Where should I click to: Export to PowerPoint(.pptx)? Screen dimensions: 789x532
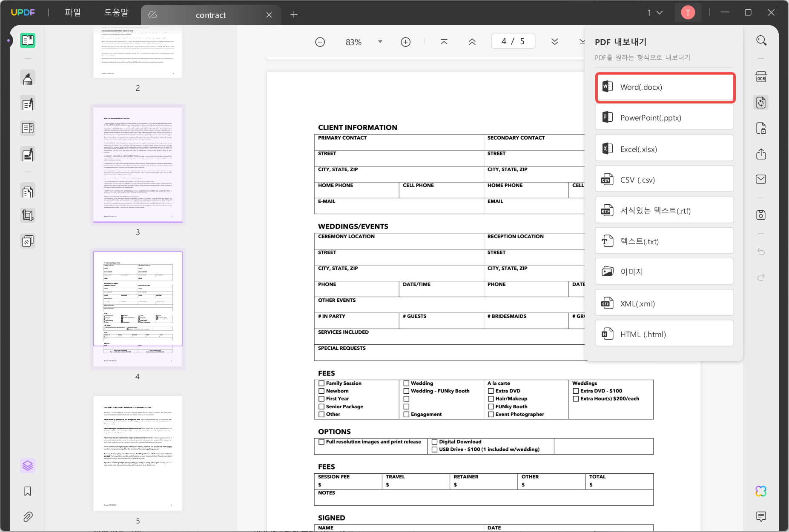pyautogui.click(x=665, y=117)
